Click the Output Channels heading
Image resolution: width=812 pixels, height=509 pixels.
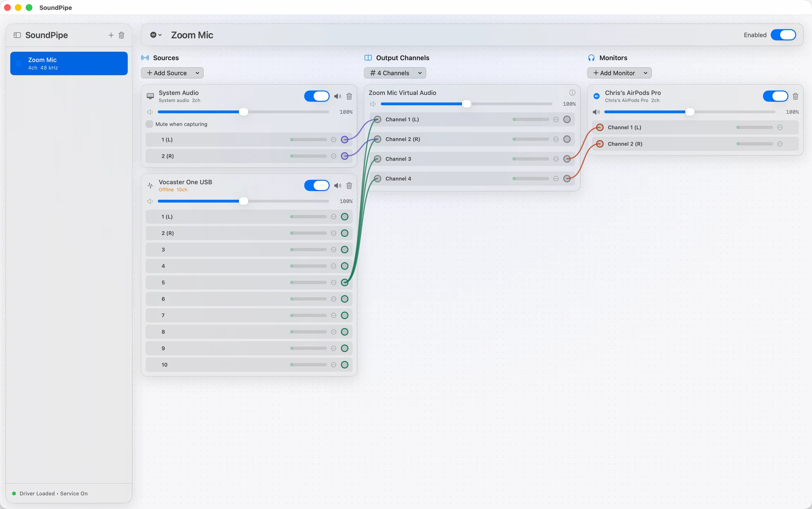(x=402, y=58)
